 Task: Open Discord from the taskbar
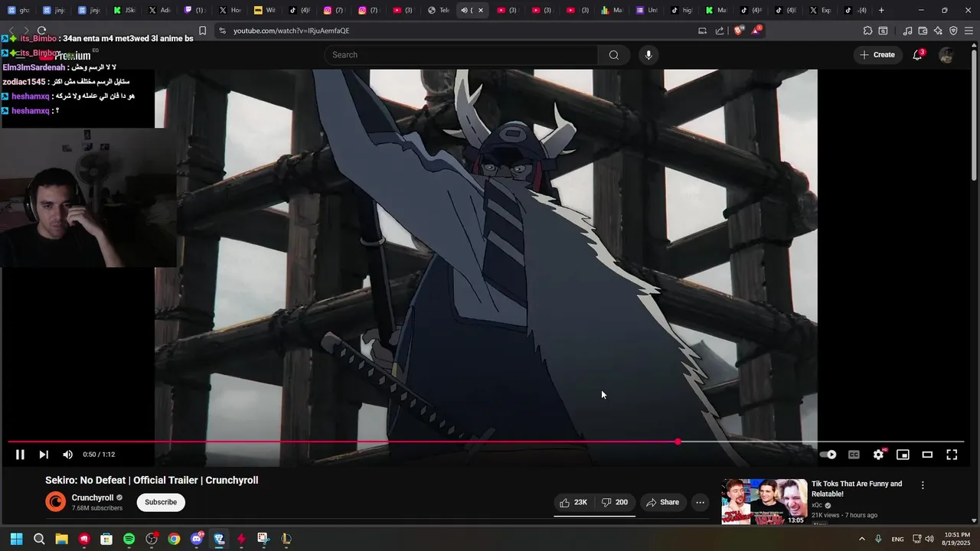pyautogui.click(x=197, y=539)
